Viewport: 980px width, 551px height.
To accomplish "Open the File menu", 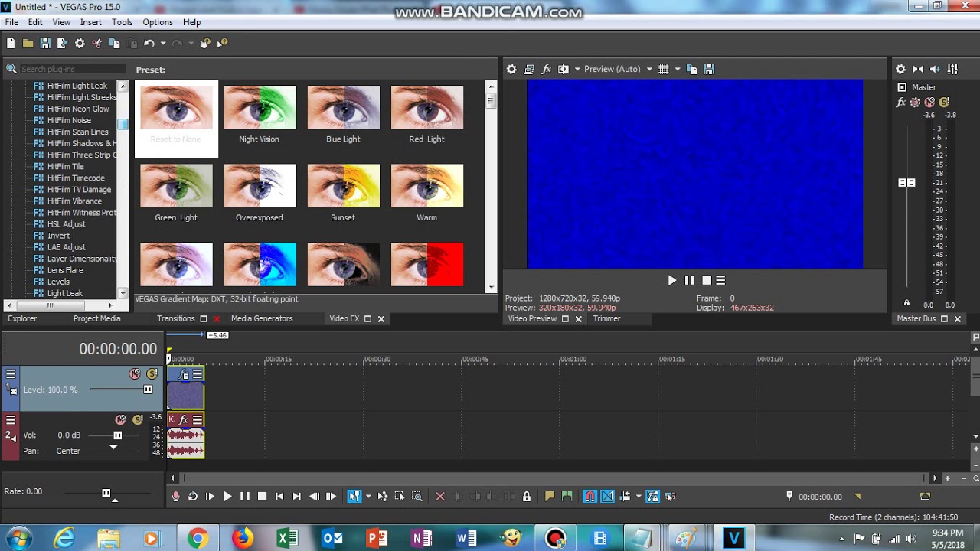I will click(11, 22).
